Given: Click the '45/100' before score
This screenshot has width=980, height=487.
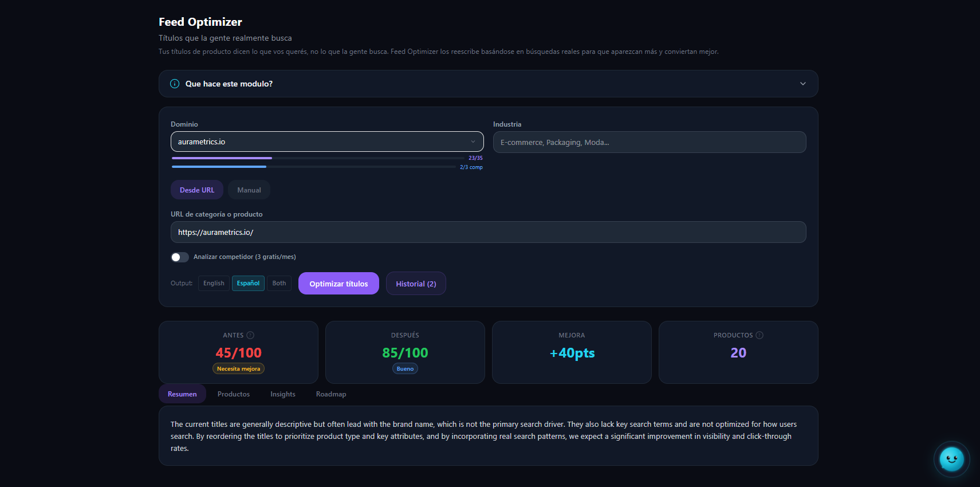Looking at the screenshot, I should (238, 353).
